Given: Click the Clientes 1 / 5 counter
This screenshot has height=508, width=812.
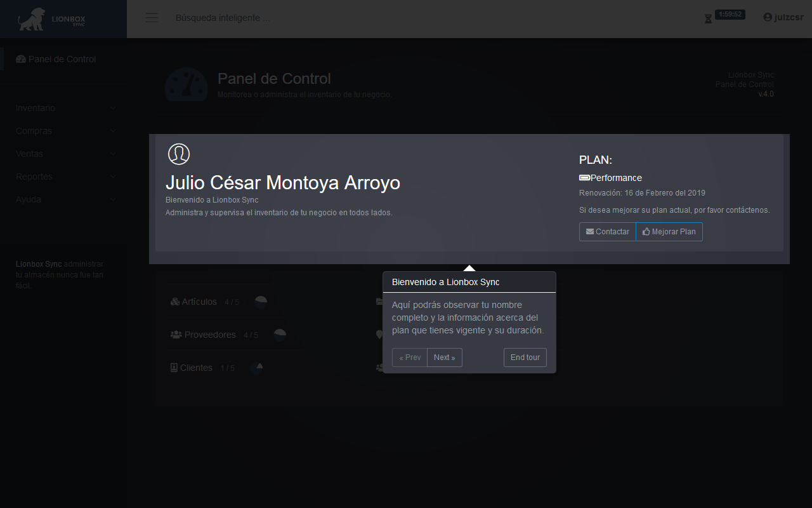Looking at the screenshot, I should click(227, 368).
